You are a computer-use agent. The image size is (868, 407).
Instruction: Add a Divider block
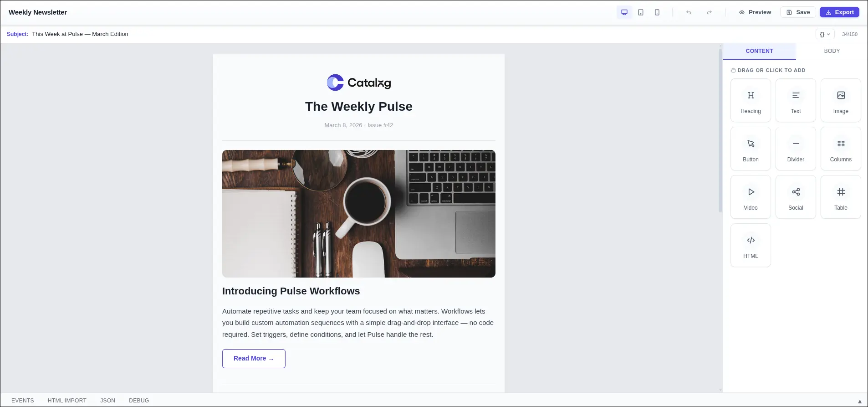point(796,149)
